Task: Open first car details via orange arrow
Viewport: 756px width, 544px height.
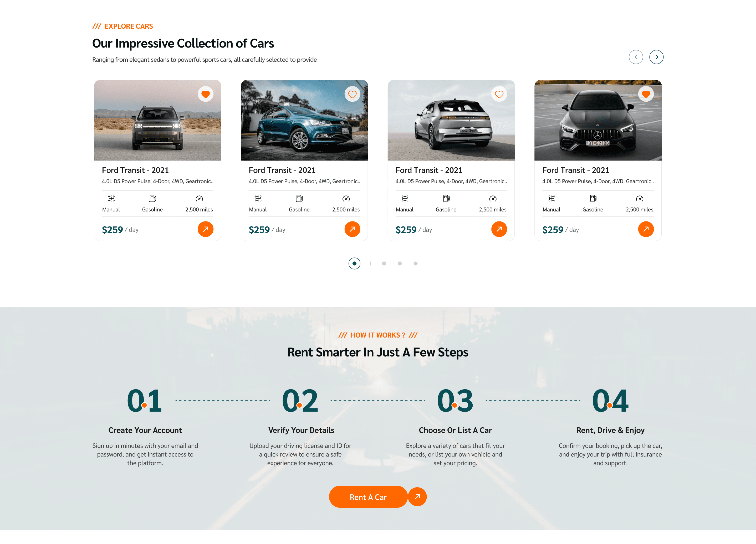Action: pos(205,229)
